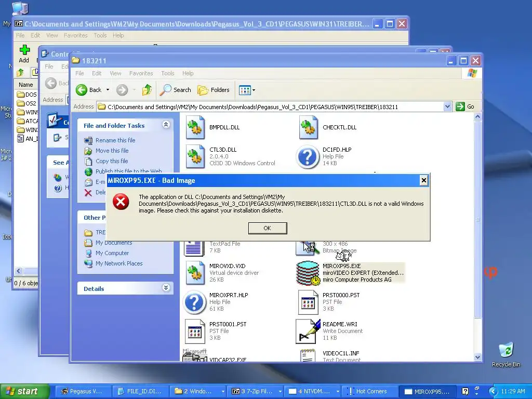Screen dimensions: 532x399
Task: Collapse File and Folder Tasks panel
Action: (166, 125)
